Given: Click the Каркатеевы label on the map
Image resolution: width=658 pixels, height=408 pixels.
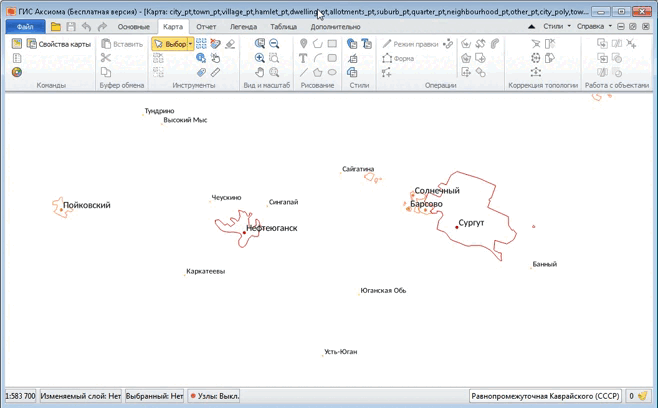Looking at the screenshot, I should tap(206, 272).
